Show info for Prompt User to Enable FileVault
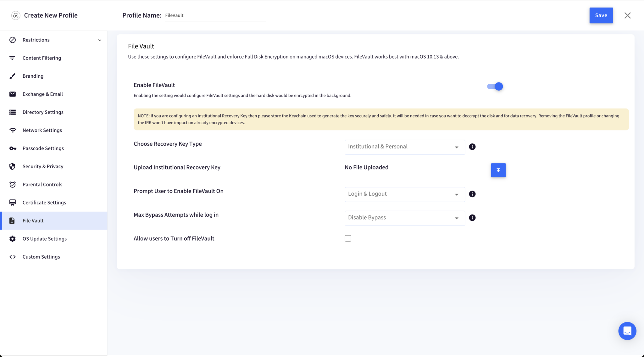This screenshot has width=644, height=357. click(x=472, y=194)
